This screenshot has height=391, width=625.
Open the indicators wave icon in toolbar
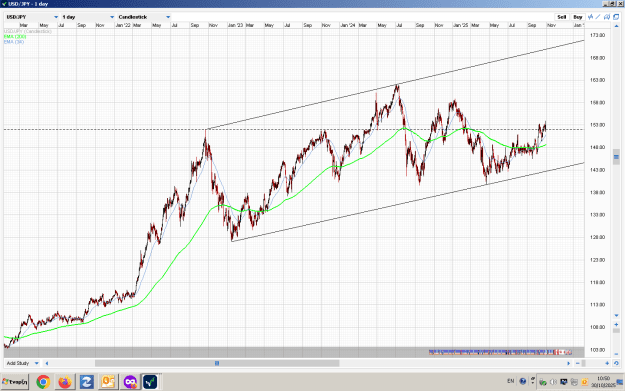tap(590, 17)
